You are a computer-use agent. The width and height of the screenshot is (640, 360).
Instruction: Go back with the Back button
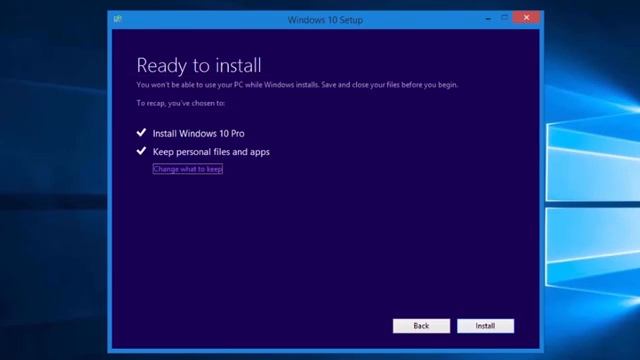coord(421,326)
